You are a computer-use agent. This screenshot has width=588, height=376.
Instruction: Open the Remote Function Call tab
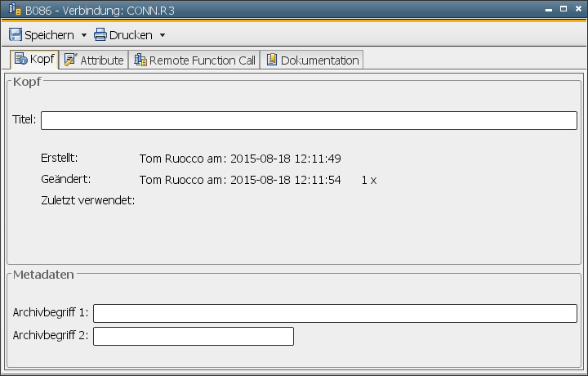click(x=194, y=60)
